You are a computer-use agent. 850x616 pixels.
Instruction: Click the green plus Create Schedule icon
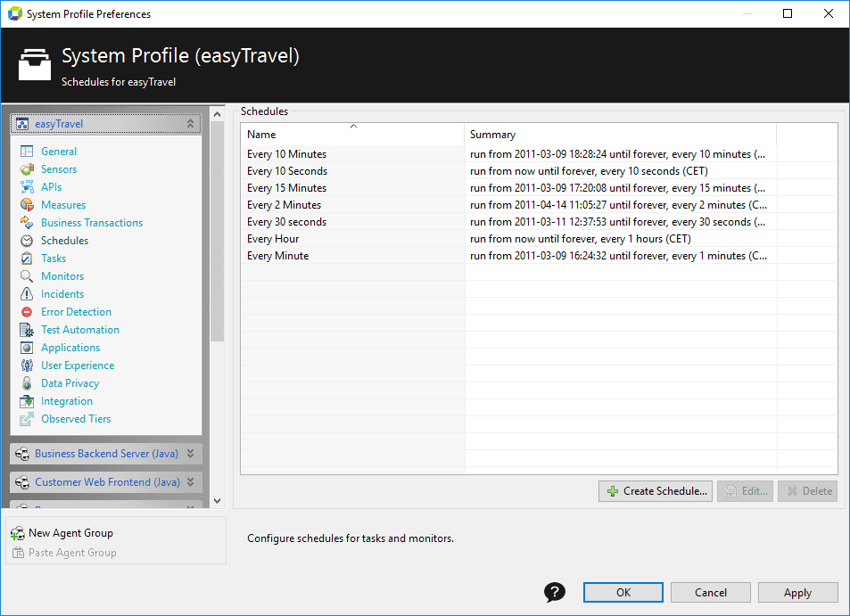click(613, 491)
